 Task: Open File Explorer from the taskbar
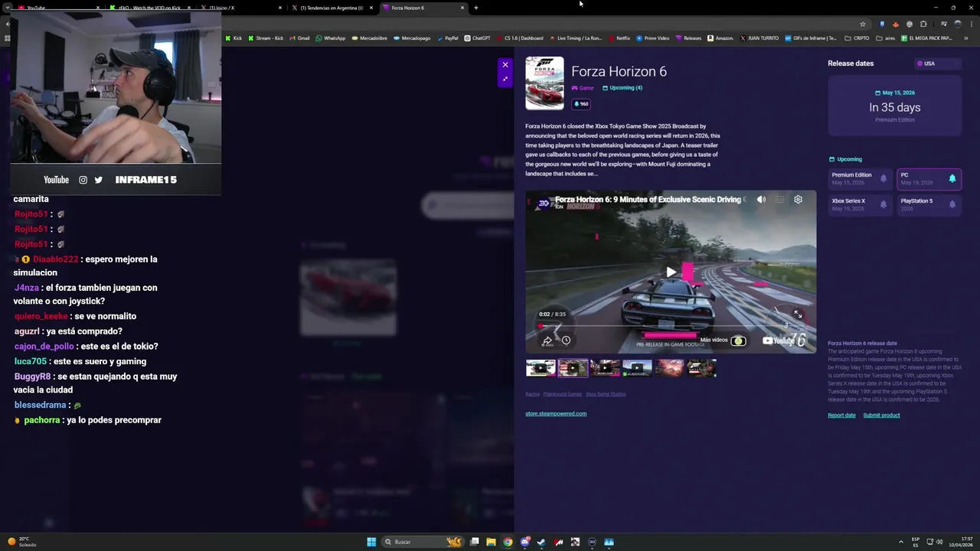tap(491, 542)
